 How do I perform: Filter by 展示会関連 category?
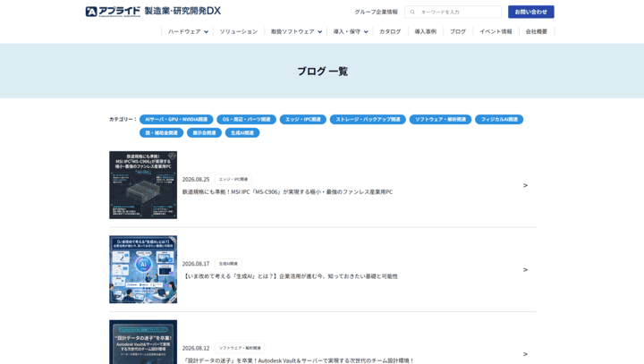click(x=204, y=132)
